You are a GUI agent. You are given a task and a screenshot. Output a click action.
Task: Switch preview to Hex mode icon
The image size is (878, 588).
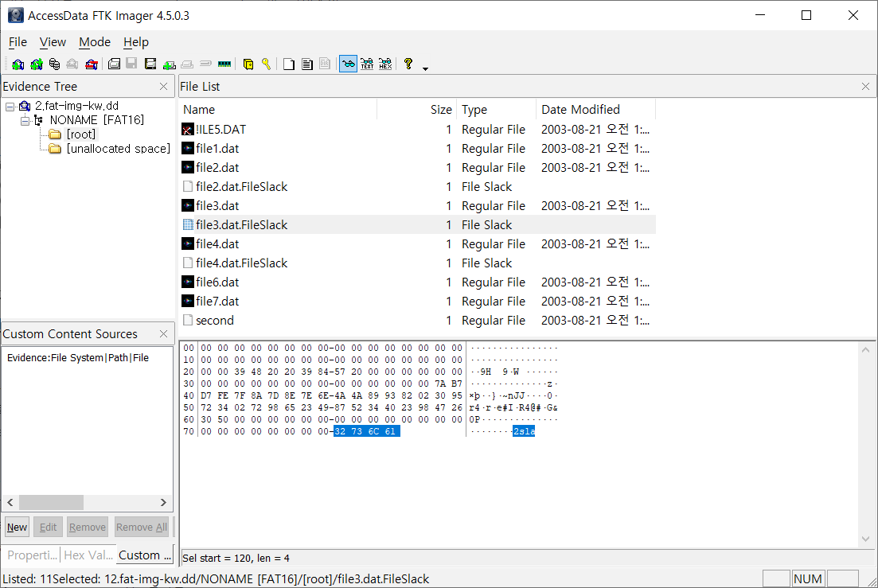[385, 64]
